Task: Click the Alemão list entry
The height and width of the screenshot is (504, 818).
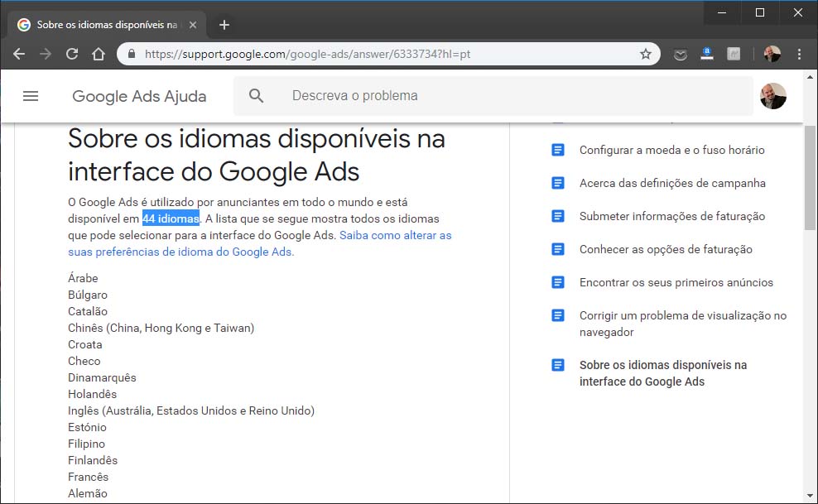Action: [88, 493]
